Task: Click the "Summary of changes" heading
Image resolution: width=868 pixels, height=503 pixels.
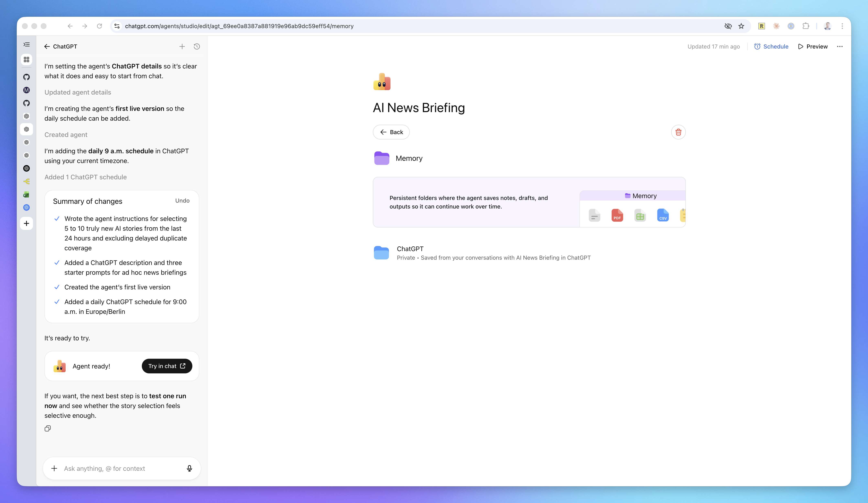Action: point(87,201)
